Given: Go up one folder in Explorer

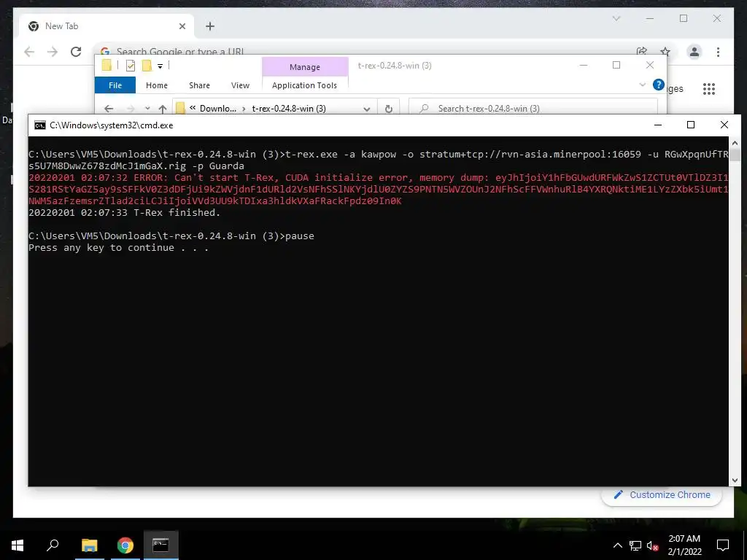Looking at the screenshot, I should click(x=163, y=109).
